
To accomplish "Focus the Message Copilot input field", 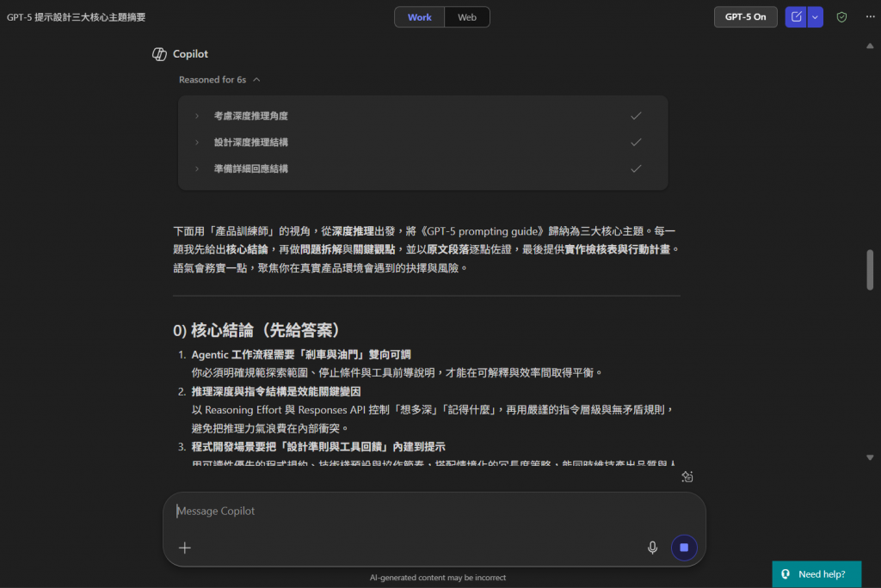I will [x=434, y=511].
